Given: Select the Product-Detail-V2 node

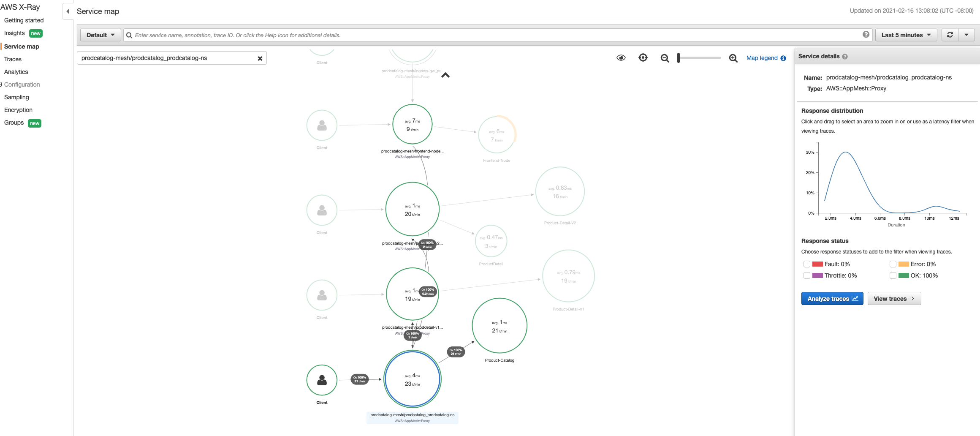Looking at the screenshot, I should click(x=560, y=191).
